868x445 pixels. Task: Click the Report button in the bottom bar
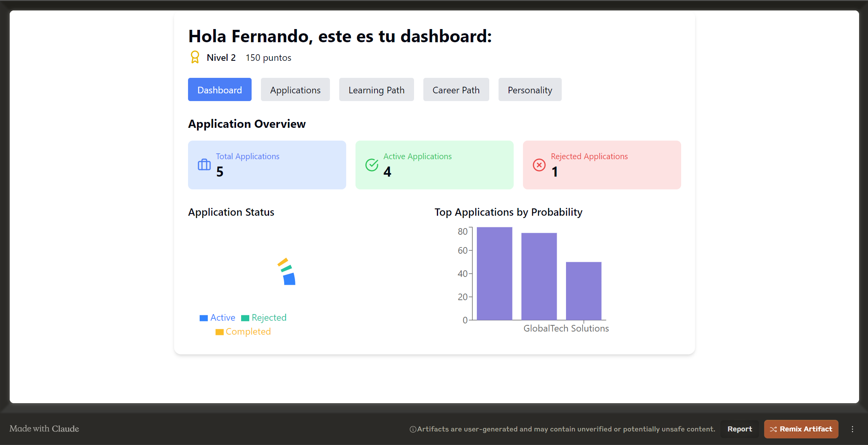tap(739, 428)
